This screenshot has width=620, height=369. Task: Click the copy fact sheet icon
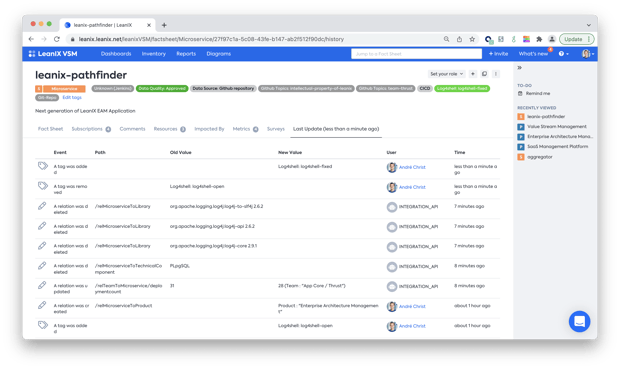(x=484, y=74)
